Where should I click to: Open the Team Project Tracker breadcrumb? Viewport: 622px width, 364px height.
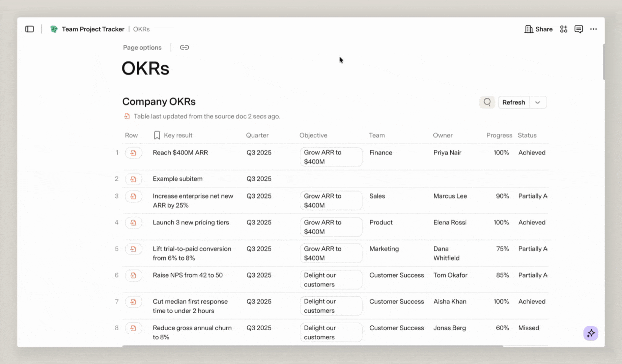point(93,29)
